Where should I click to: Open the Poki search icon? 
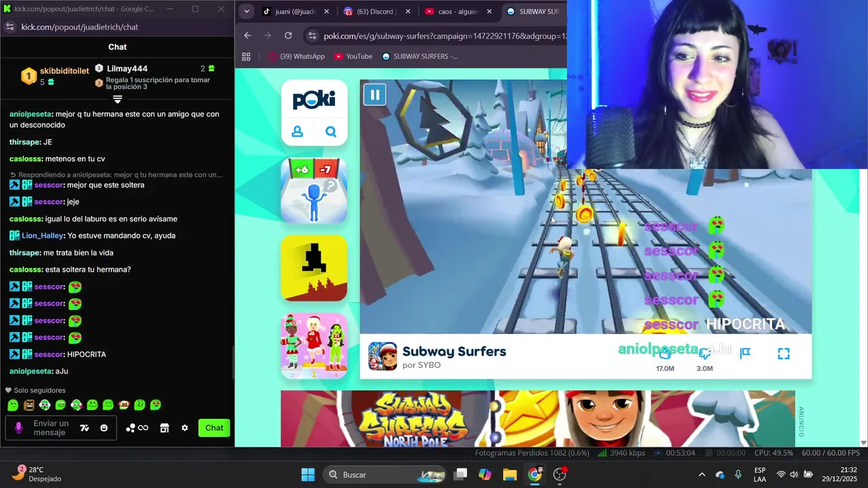331,131
